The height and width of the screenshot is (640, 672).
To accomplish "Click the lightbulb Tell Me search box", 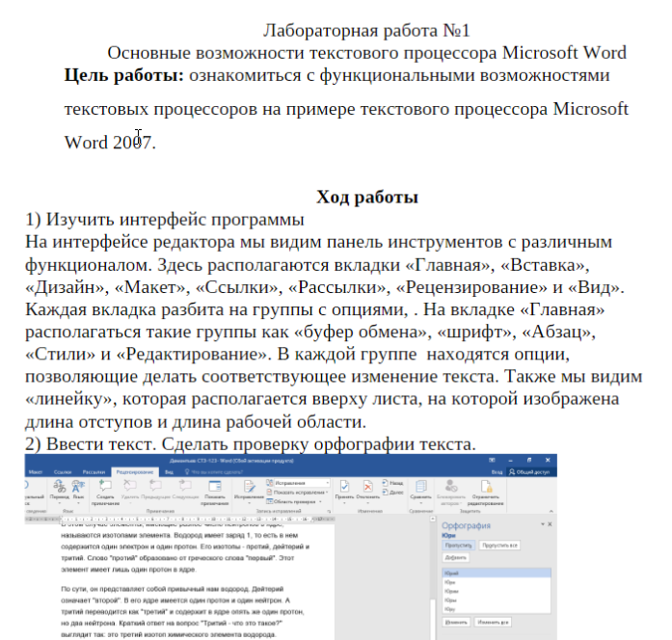I will point(213,471).
